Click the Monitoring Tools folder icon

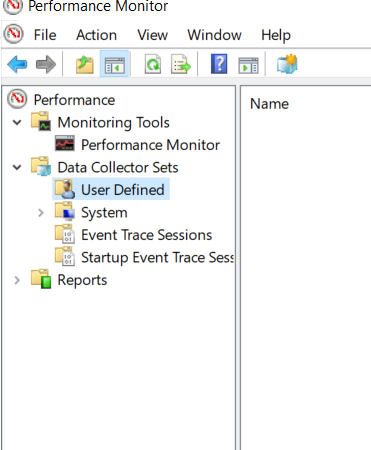[x=41, y=121]
